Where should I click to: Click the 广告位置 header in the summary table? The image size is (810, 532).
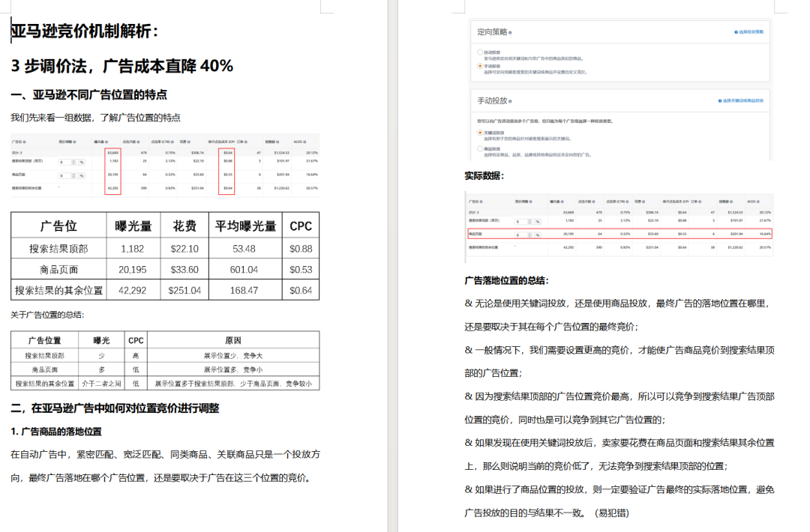44,341
